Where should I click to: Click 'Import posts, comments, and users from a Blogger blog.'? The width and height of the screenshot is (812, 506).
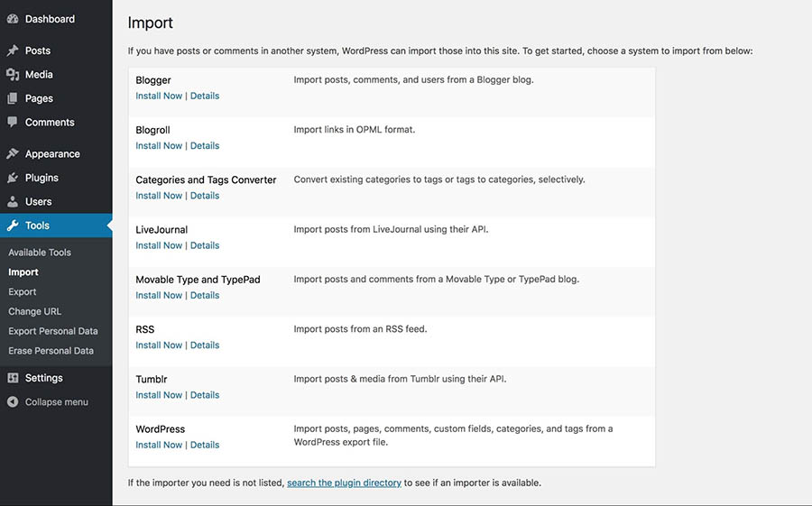(414, 79)
